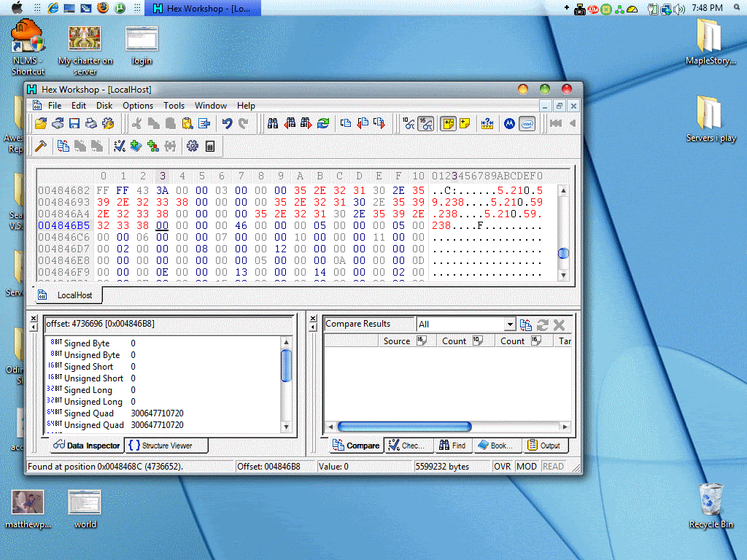Switch to the Find results tab

pos(452,446)
